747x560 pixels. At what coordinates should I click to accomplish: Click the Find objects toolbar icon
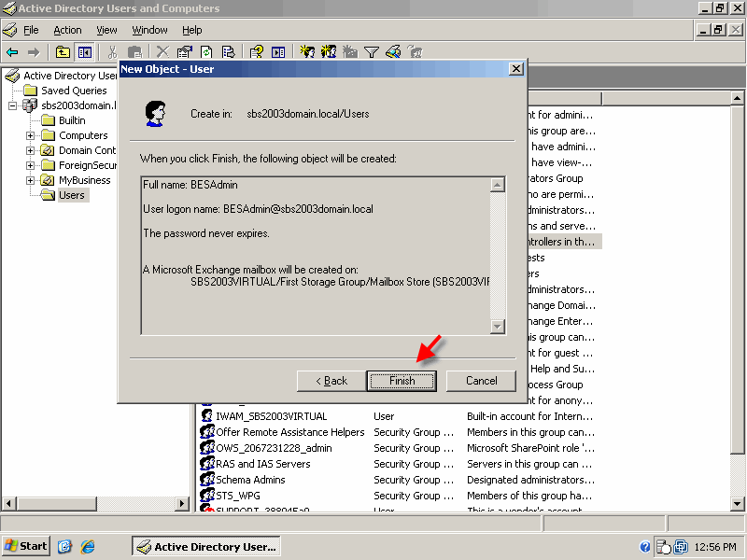coord(393,52)
